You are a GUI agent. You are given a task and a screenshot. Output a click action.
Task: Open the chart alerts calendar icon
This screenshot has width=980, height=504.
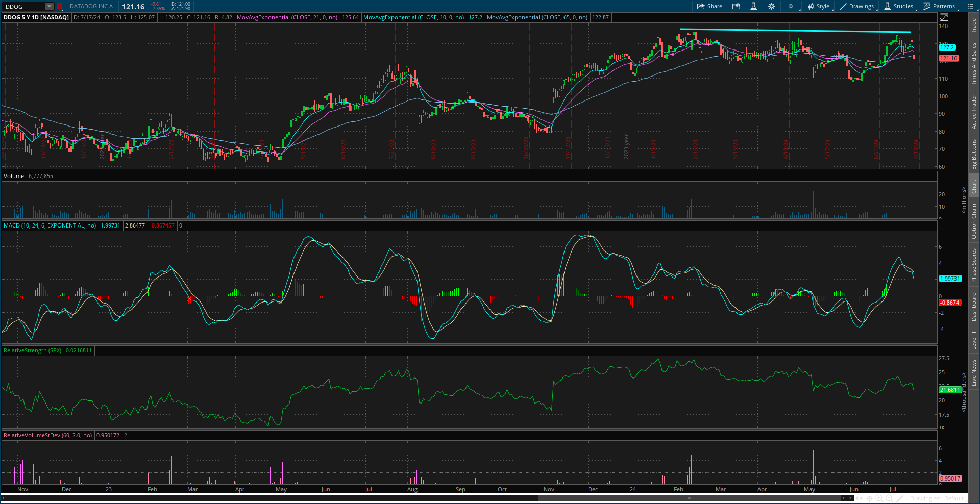click(x=736, y=6)
